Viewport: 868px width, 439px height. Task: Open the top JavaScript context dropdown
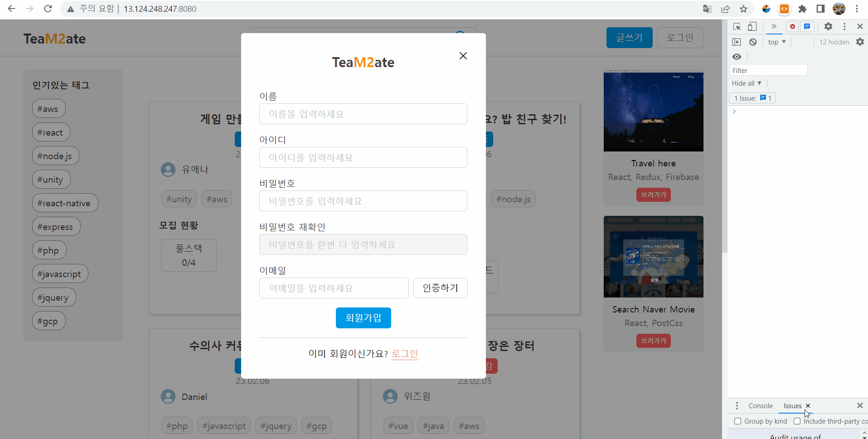777,42
